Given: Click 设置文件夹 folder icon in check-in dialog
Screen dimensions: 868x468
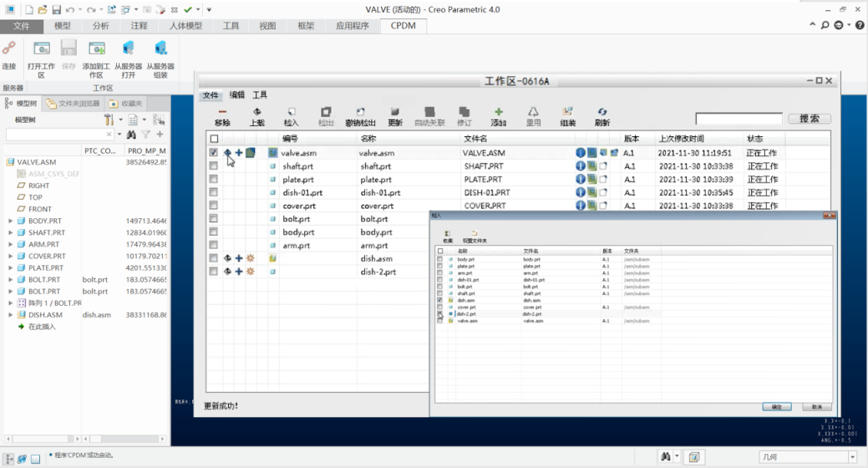Looking at the screenshot, I should pos(475,234).
